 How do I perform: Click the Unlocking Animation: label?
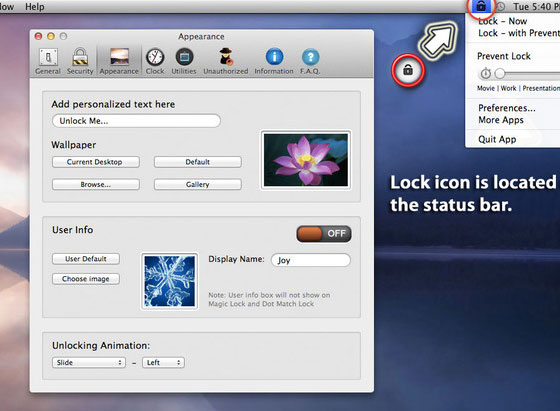(101, 346)
